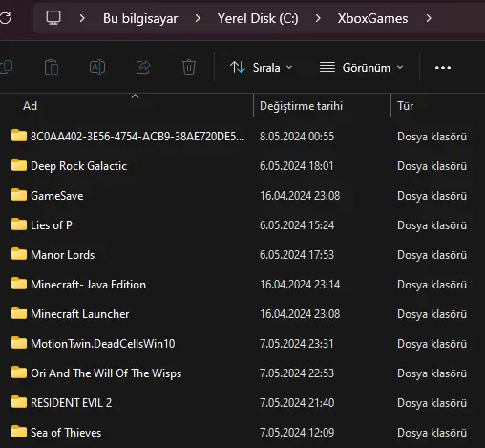Image resolution: width=485 pixels, height=448 pixels.
Task: Expand chevron after XboxGames in breadcrumb
Action: [x=429, y=18]
